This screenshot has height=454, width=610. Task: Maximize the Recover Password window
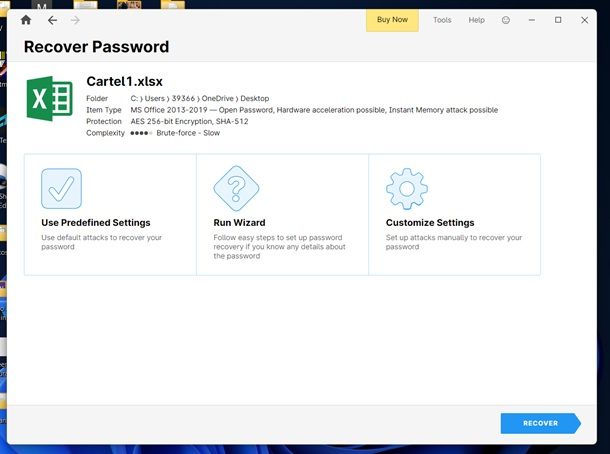click(558, 20)
